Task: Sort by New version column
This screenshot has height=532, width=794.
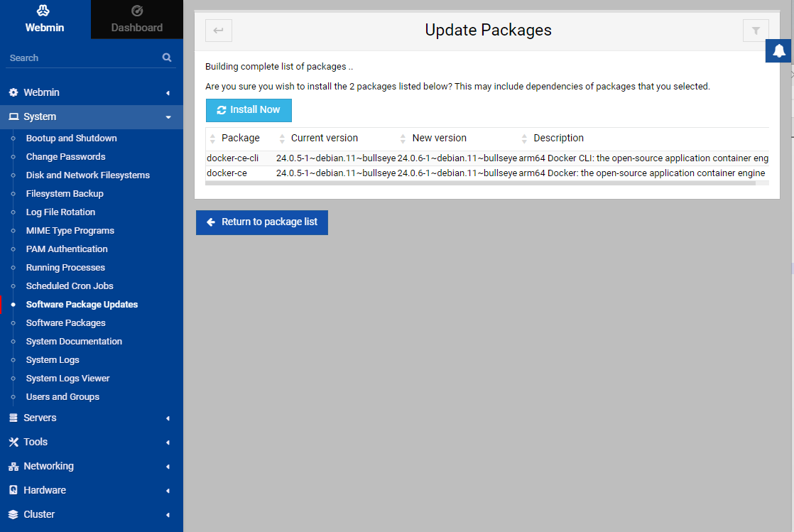Action: [x=439, y=138]
